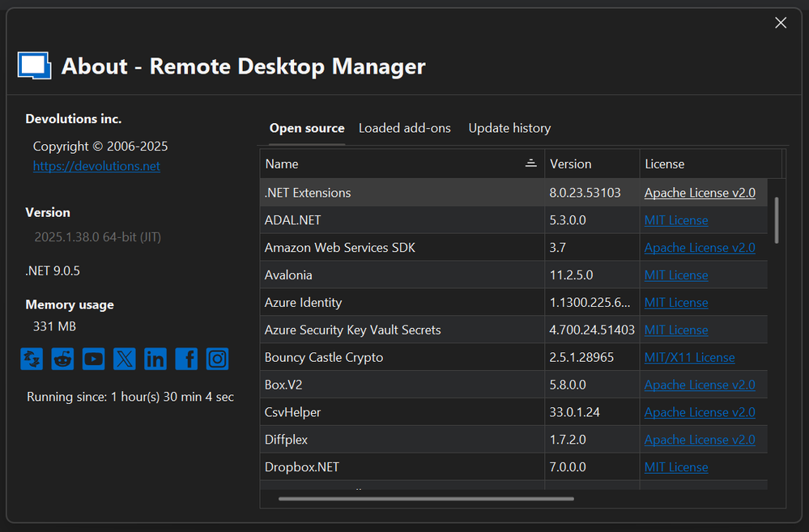Click the Copyright © 2006-2025 text

point(100,146)
